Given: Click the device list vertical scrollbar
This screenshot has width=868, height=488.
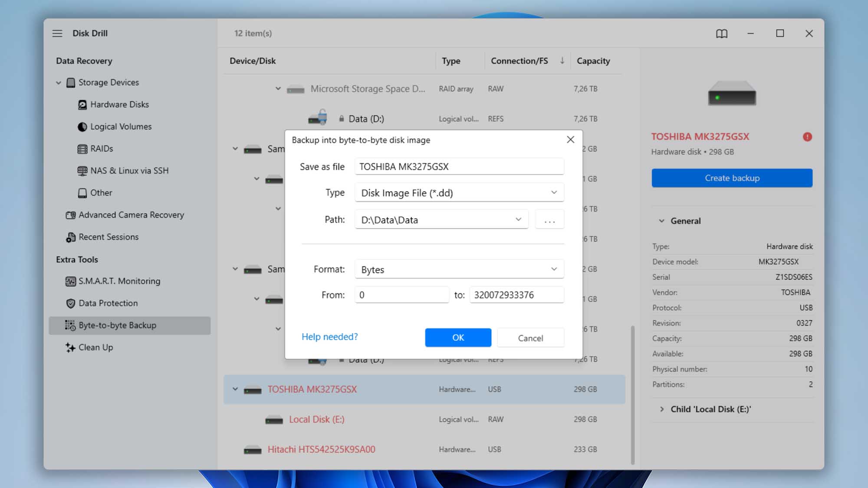Looking at the screenshot, I should (x=633, y=395).
